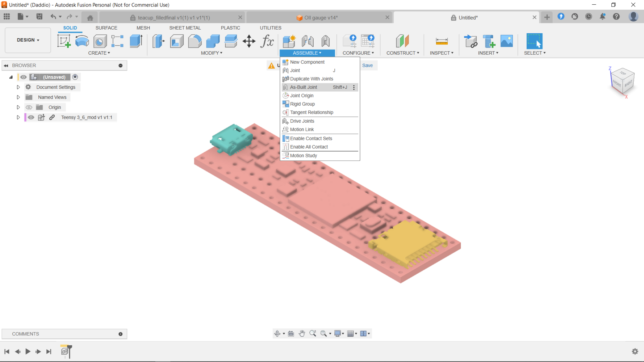Open the DESIGN workspace dropdown
The width and height of the screenshot is (644, 362).
pos(28,40)
